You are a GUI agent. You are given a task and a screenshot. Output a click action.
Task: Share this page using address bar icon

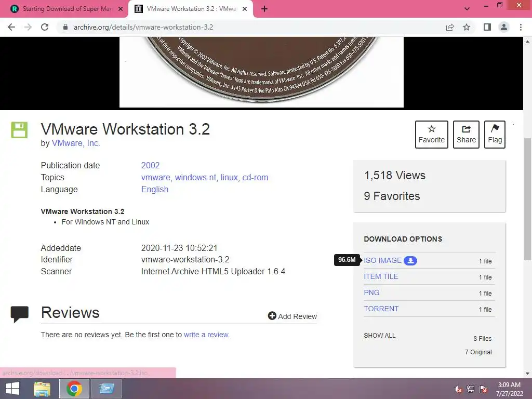click(450, 27)
